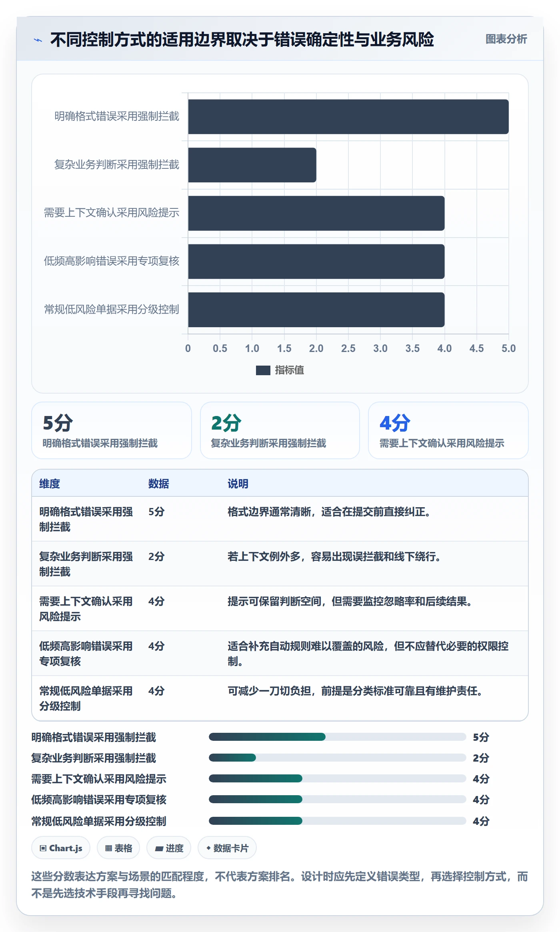The width and height of the screenshot is (560, 932).
Task: Click the 说明 column header
Action: tap(238, 484)
